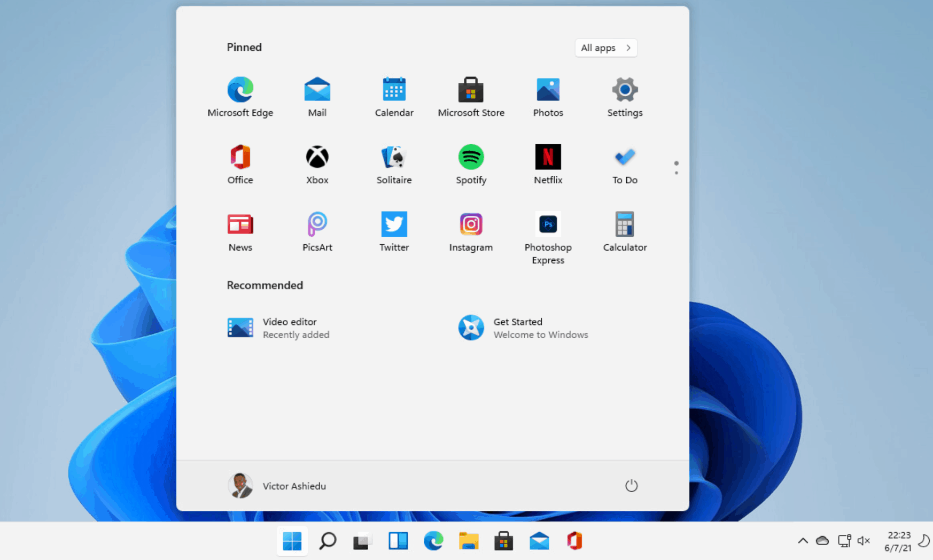Open Photoshop Express
Screen dimensions: 933x560
[548, 238]
